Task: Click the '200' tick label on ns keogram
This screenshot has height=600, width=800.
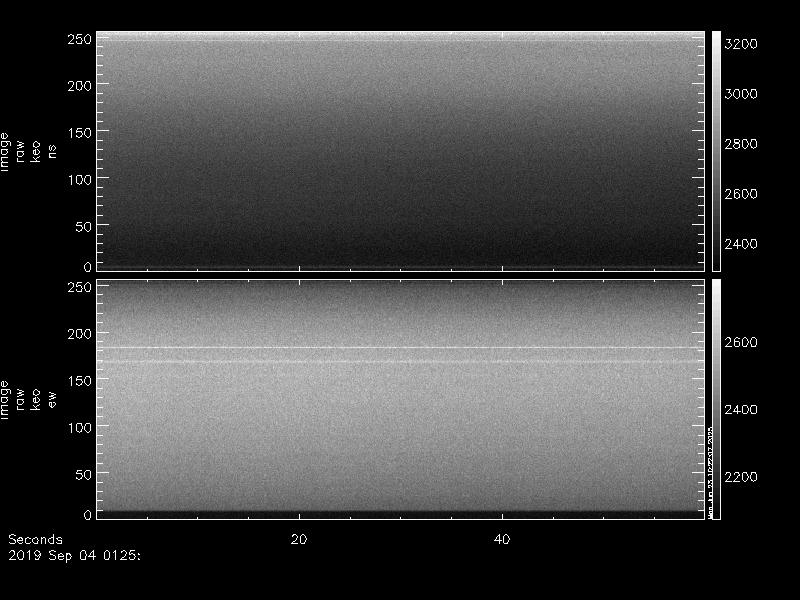Action: coord(80,85)
